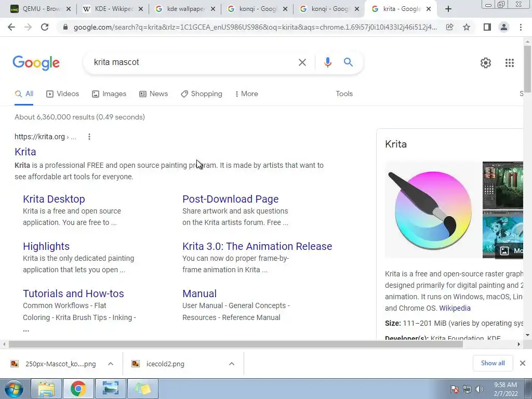532x399 pixels.
Task: Reload the page with the refresh icon
Action: (x=45, y=27)
